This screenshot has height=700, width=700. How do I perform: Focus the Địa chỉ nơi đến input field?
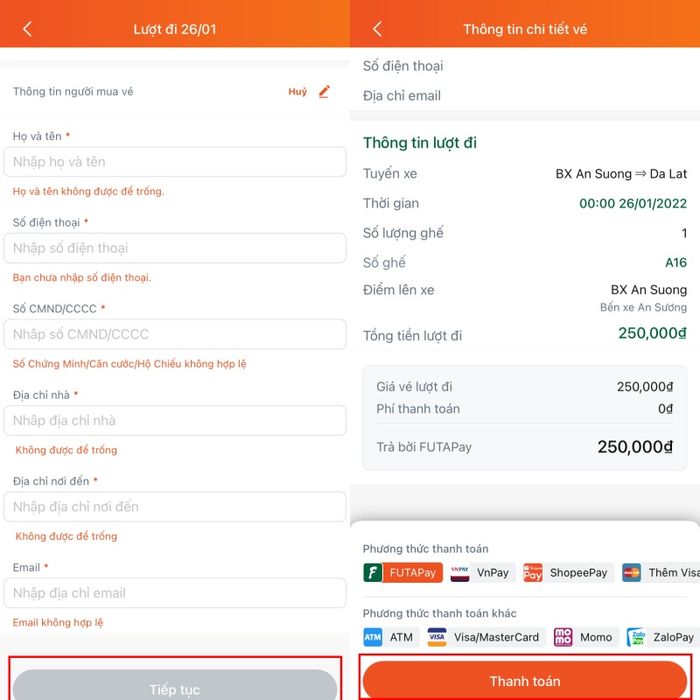tap(175, 506)
